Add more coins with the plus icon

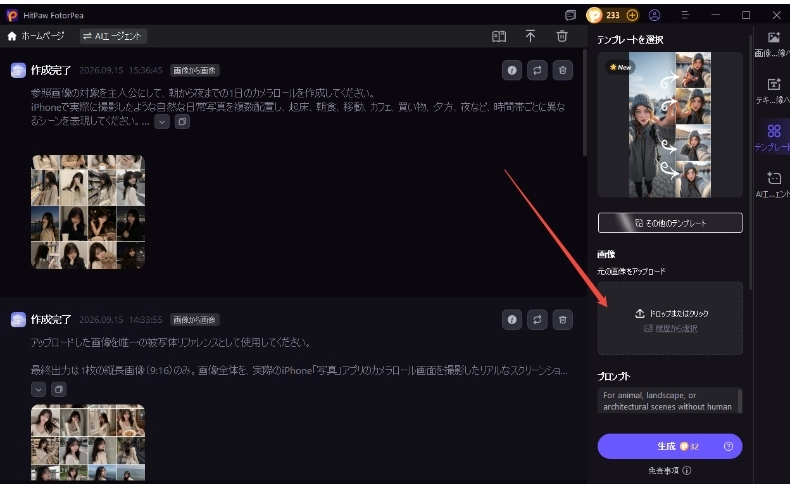click(632, 15)
